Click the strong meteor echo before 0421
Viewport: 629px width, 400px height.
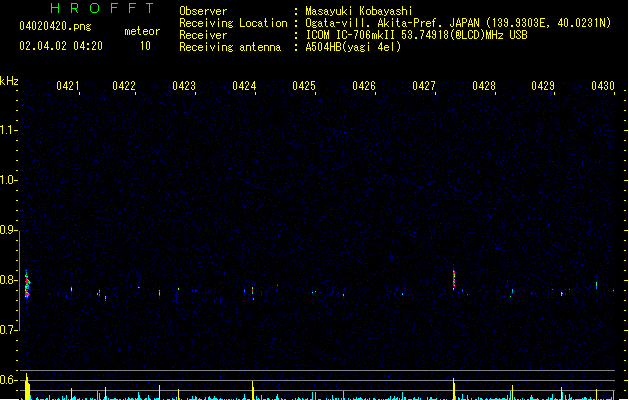(x=27, y=285)
